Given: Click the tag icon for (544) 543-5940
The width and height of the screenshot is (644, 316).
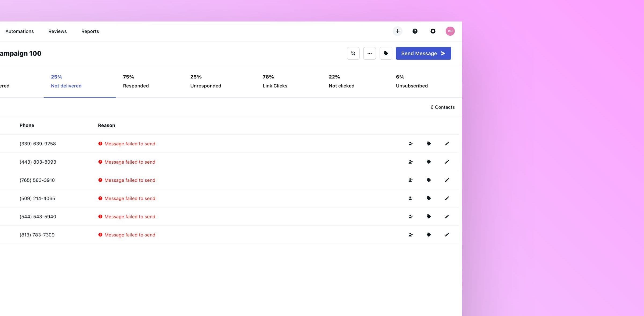Looking at the screenshot, I should click(x=429, y=216).
